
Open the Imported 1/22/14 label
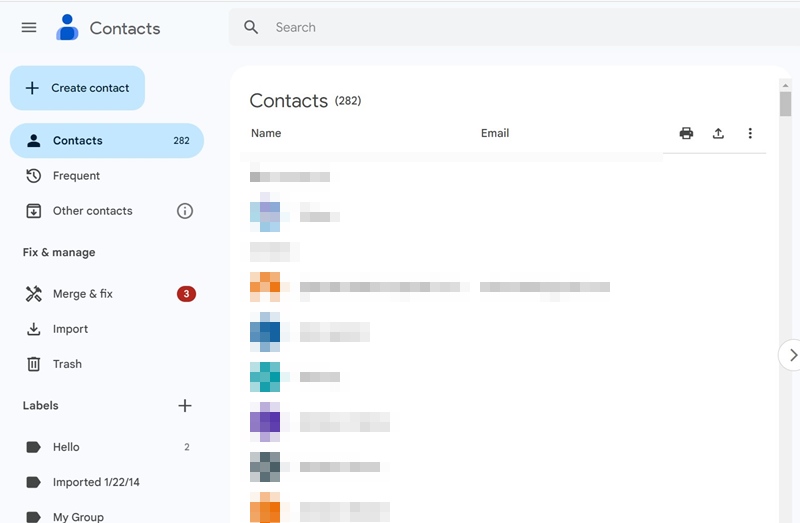(96, 482)
